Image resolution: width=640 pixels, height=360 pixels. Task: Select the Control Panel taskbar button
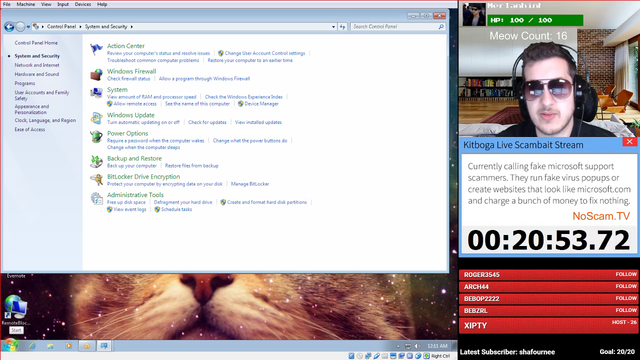(x=104, y=346)
